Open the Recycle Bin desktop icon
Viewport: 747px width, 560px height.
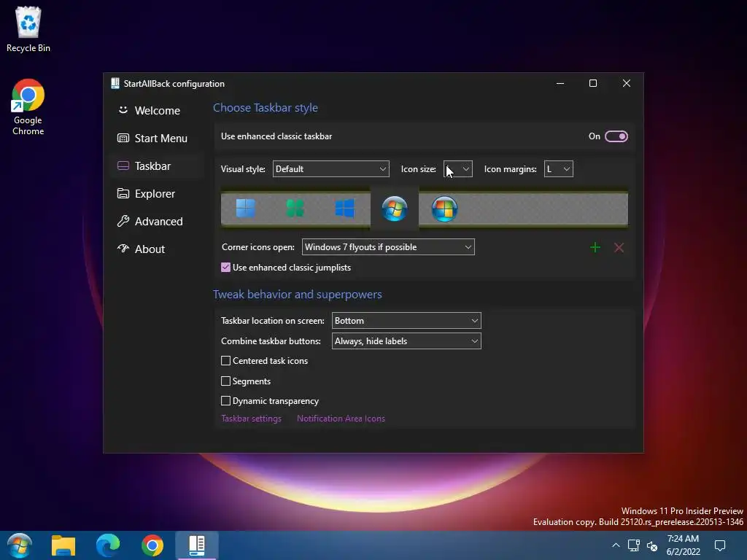pos(28,29)
